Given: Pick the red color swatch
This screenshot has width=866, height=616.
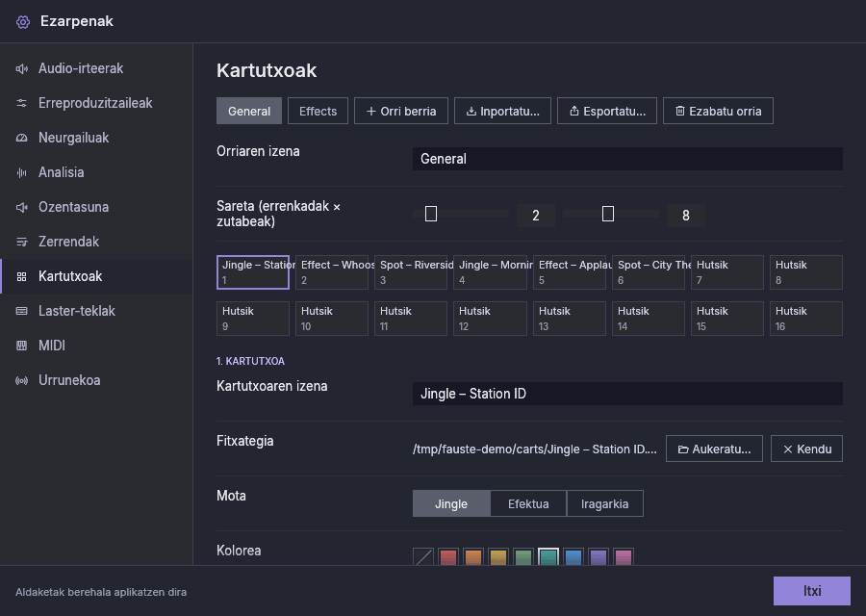Looking at the screenshot, I should [448, 556].
